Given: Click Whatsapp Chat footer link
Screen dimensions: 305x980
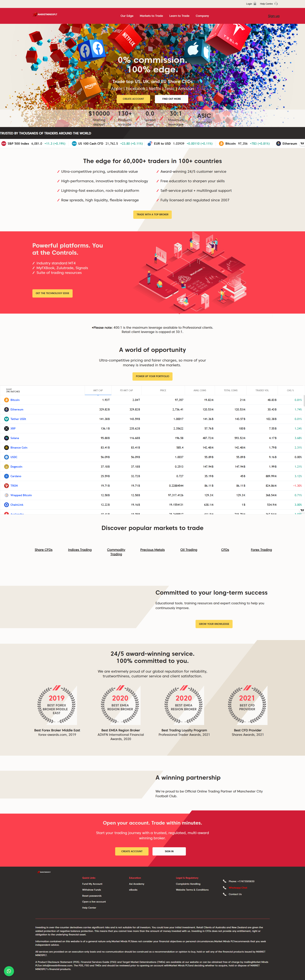Looking at the screenshot, I should coord(238,888).
